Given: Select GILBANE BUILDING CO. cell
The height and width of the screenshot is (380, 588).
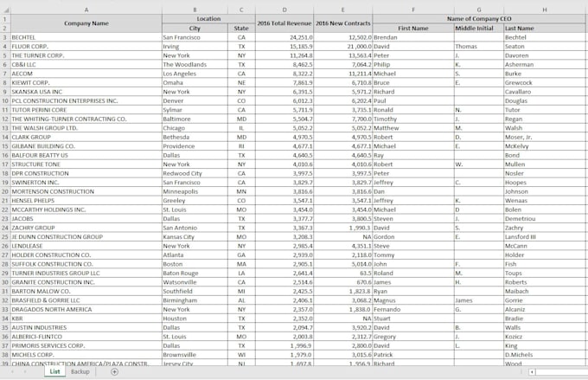Looking at the screenshot, I should (x=86, y=146).
